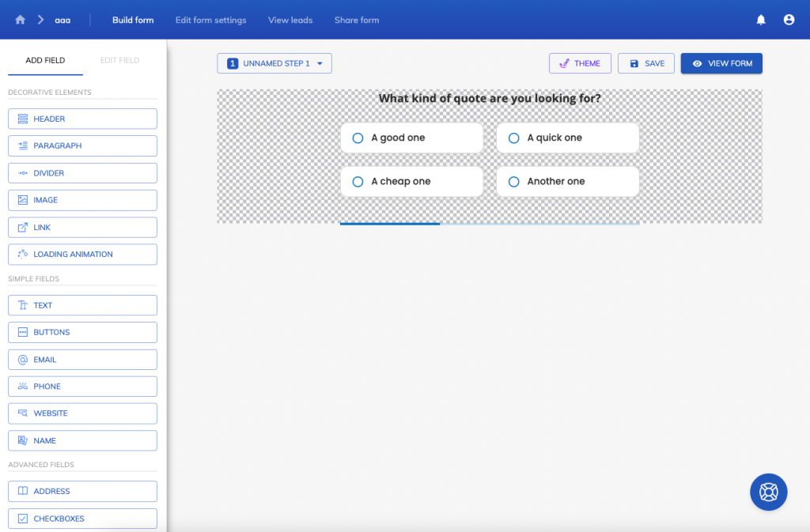Preview with the View Form button
Viewport: 810px width, 532px height.
point(721,63)
